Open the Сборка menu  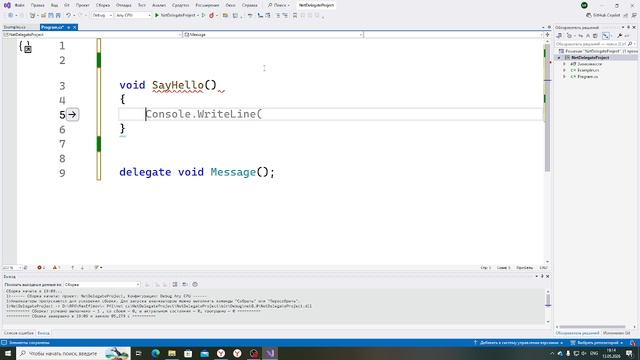103,5
